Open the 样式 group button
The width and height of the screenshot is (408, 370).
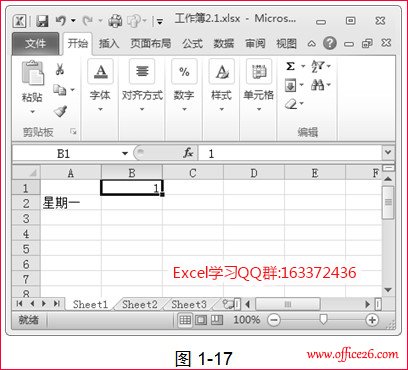click(x=221, y=85)
